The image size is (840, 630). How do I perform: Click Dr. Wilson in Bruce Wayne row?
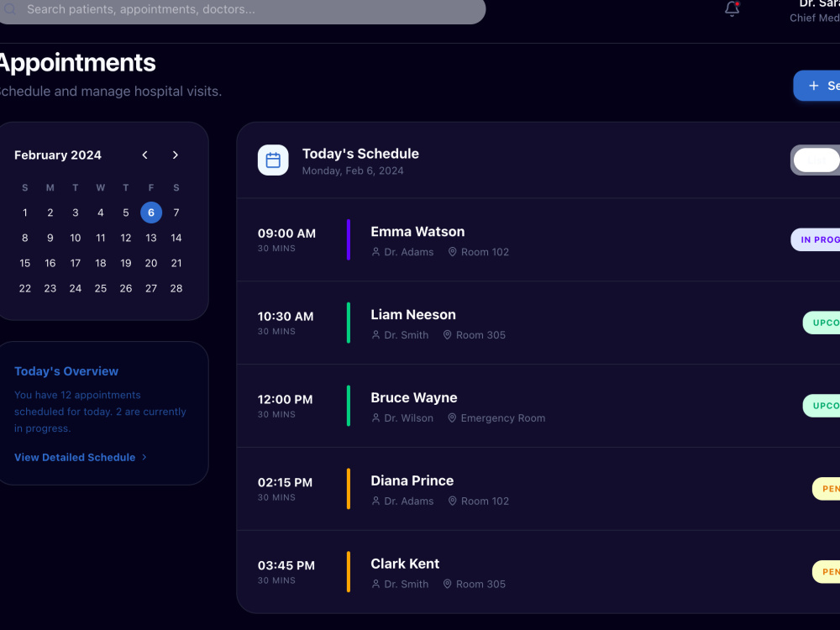click(x=409, y=417)
